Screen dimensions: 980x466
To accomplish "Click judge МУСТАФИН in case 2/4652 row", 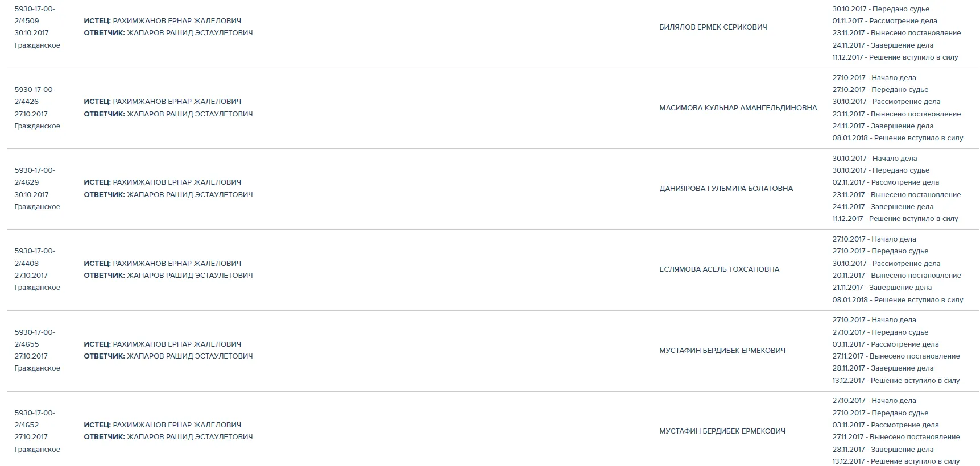I will click(x=722, y=431).
